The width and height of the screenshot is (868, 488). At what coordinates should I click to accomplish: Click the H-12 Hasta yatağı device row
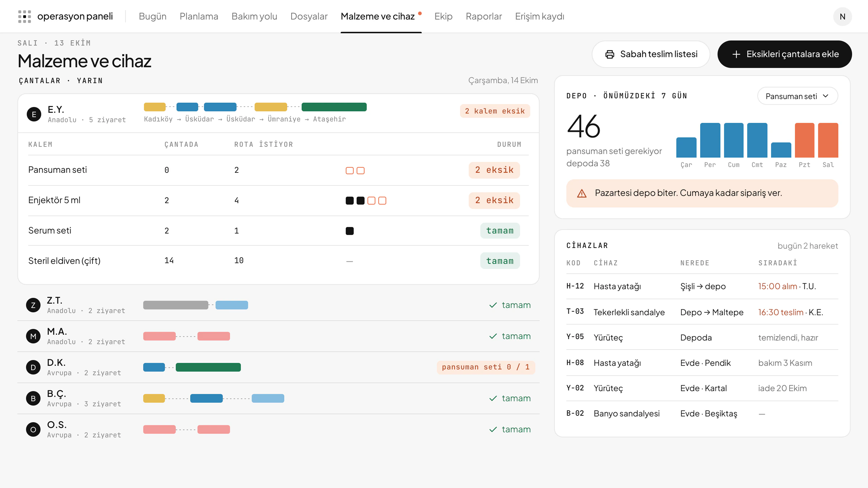click(702, 286)
